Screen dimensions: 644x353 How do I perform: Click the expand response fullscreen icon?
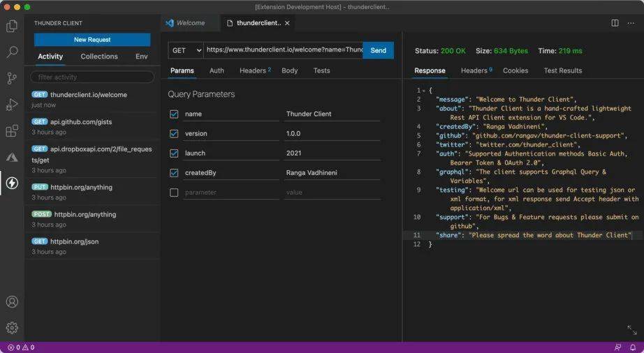coord(631,330)
